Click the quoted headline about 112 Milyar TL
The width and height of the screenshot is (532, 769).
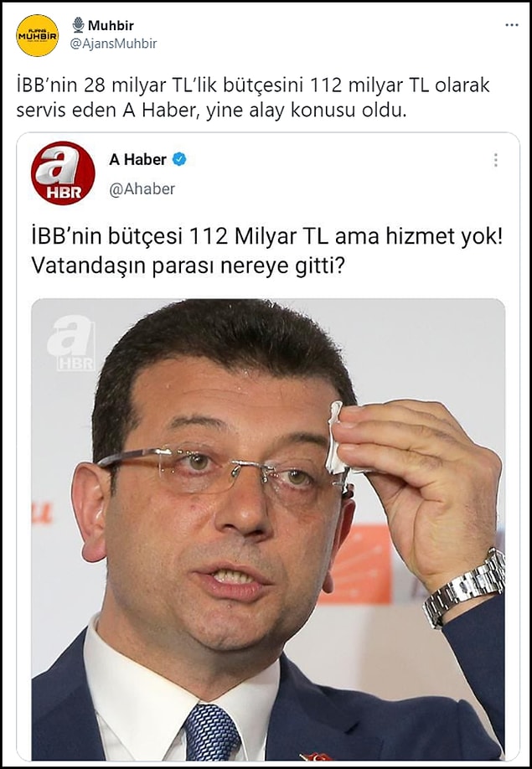point(267,237)
